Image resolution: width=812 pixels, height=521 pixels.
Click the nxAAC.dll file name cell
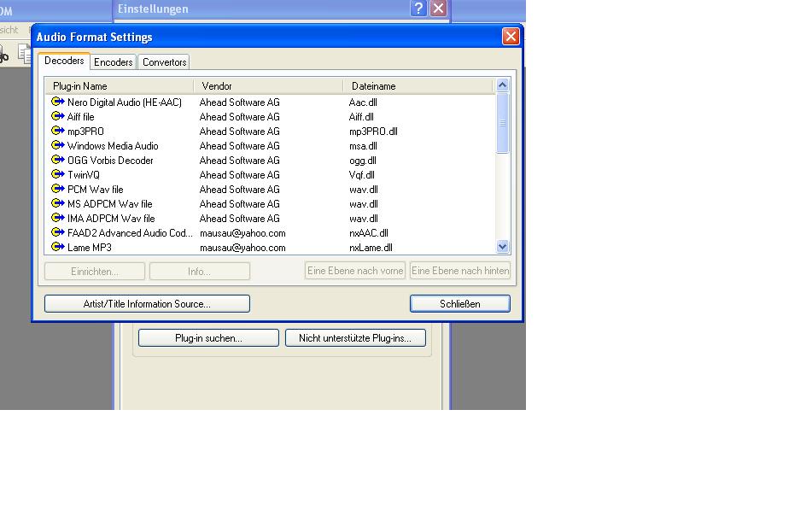369,232
